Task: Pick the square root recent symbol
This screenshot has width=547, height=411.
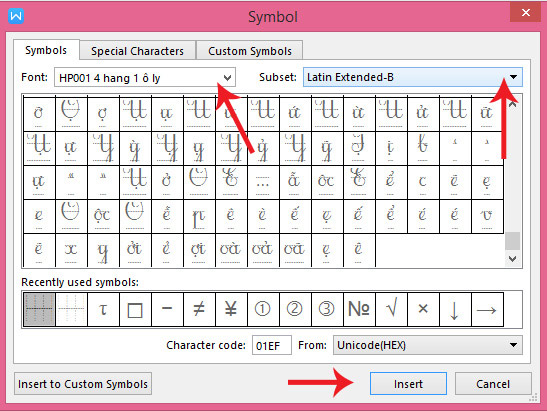Action: [x=391, y=309]
